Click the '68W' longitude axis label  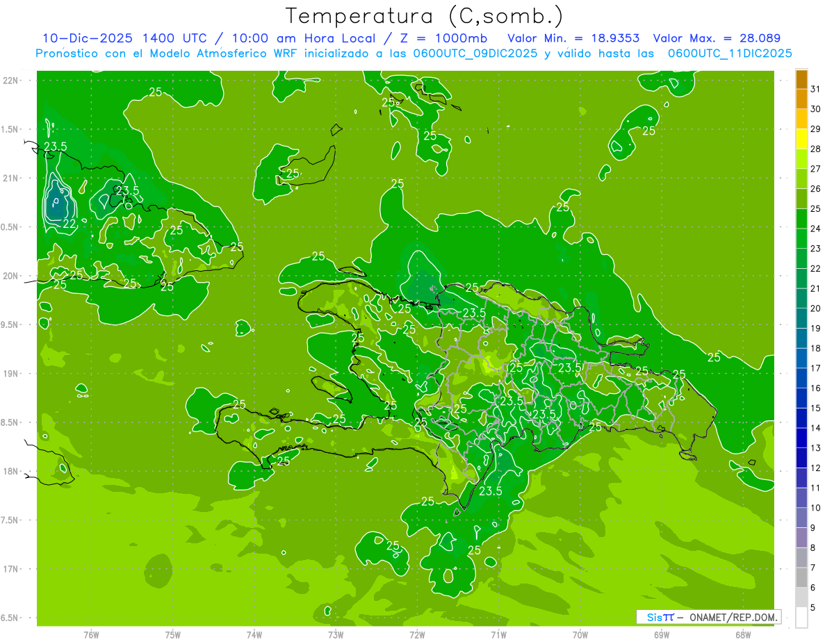tap(743, 635)
